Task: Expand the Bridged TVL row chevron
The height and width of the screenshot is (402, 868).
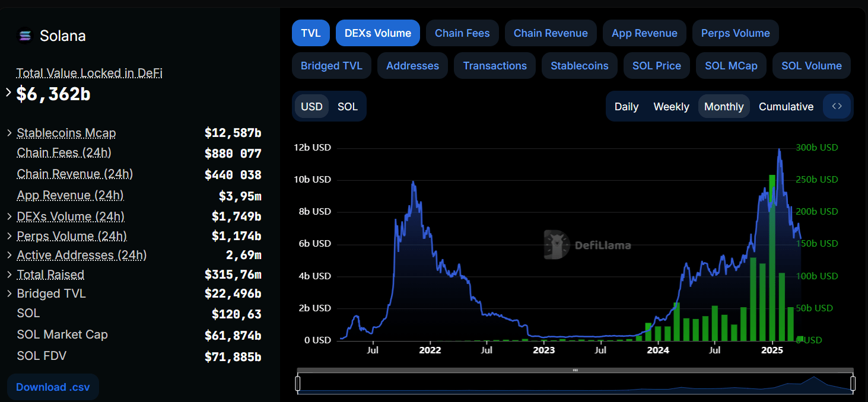Action: click(x=9, y=293)
